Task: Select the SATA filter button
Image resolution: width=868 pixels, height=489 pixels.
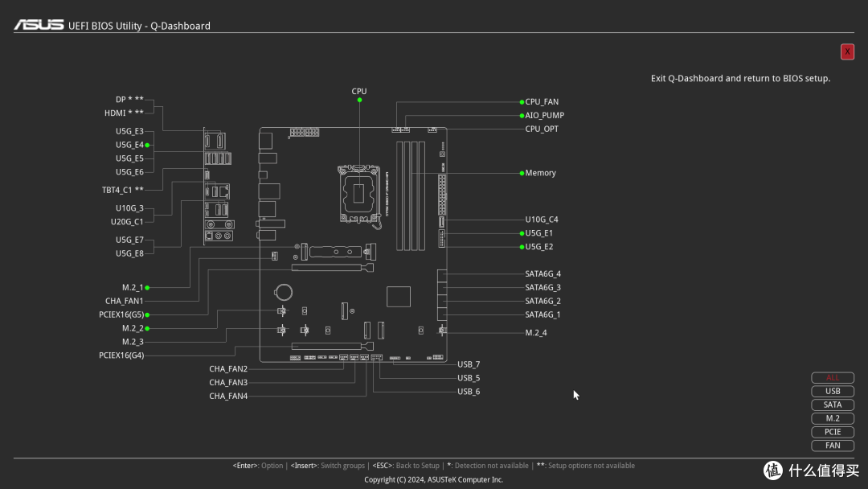Action: 833,405
